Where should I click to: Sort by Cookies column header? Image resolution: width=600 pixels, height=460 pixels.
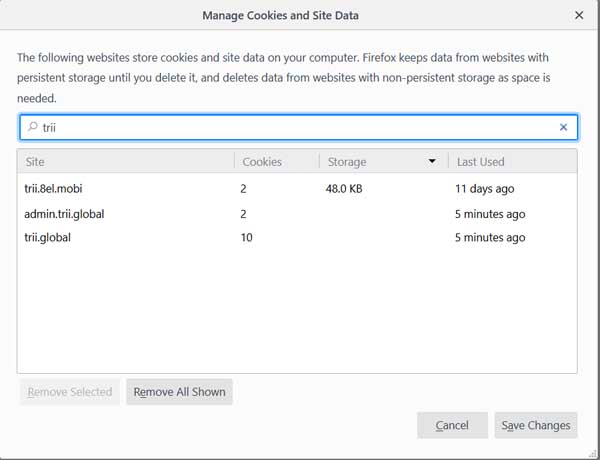point(277,161)
